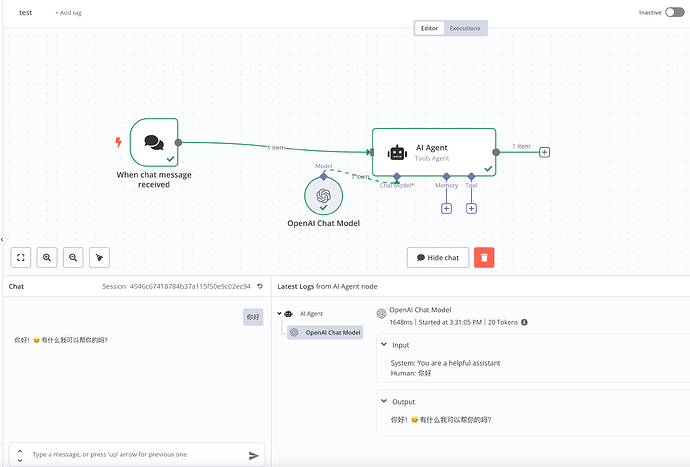Image resolution: width=690 pixels, height=467 pixels.
Task: Add a Memory sub-node plus button
Action: pyautogui.click(x=446, y=209)
